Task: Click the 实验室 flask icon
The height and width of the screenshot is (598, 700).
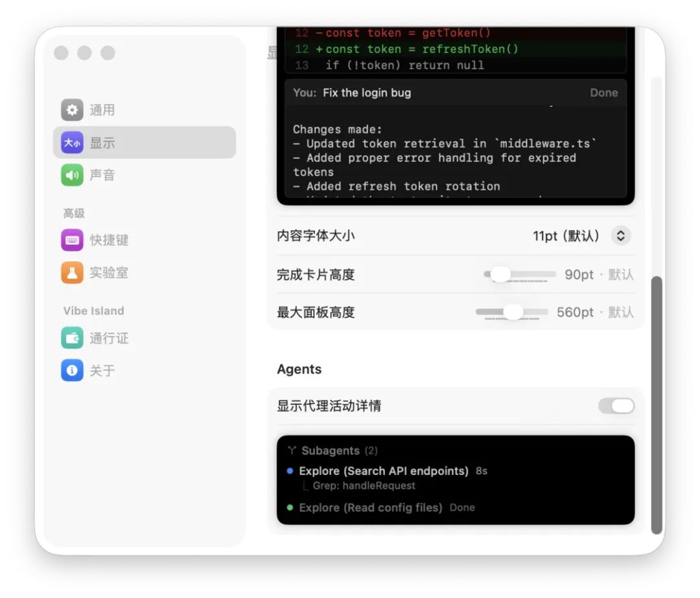Action: 72,273
